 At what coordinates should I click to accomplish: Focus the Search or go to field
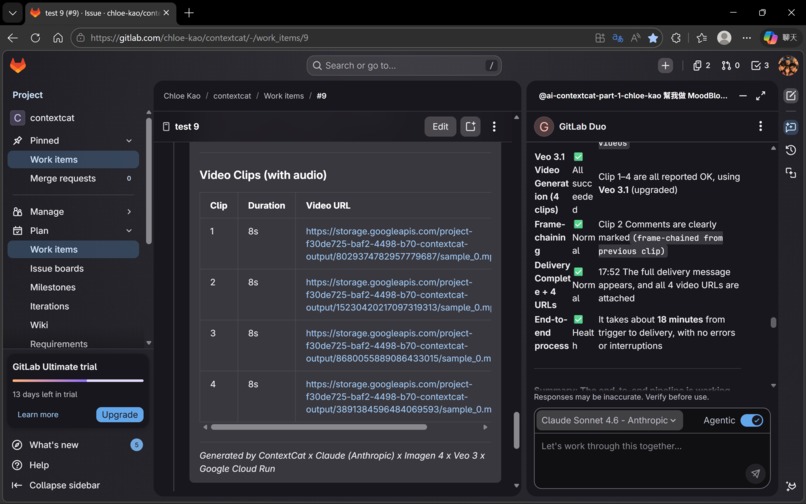pyautogui.click(x=404, y=65)
